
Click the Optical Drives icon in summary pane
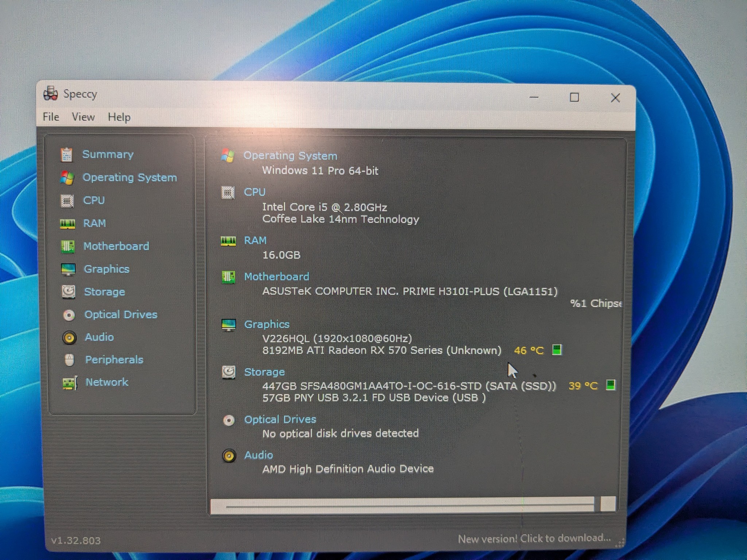(x=229, y=420)
